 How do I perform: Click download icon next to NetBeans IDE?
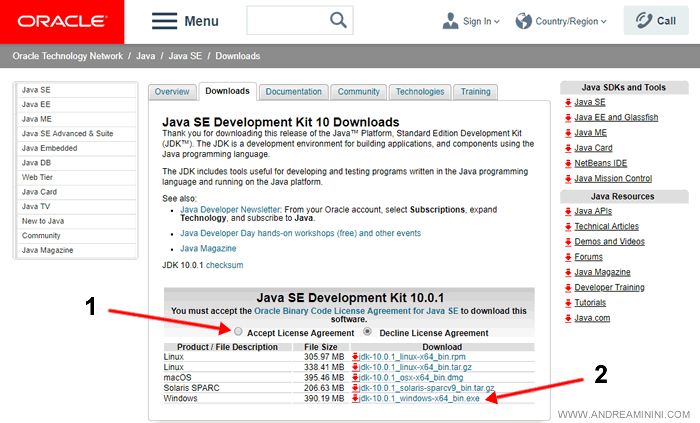tap(568, 162)
